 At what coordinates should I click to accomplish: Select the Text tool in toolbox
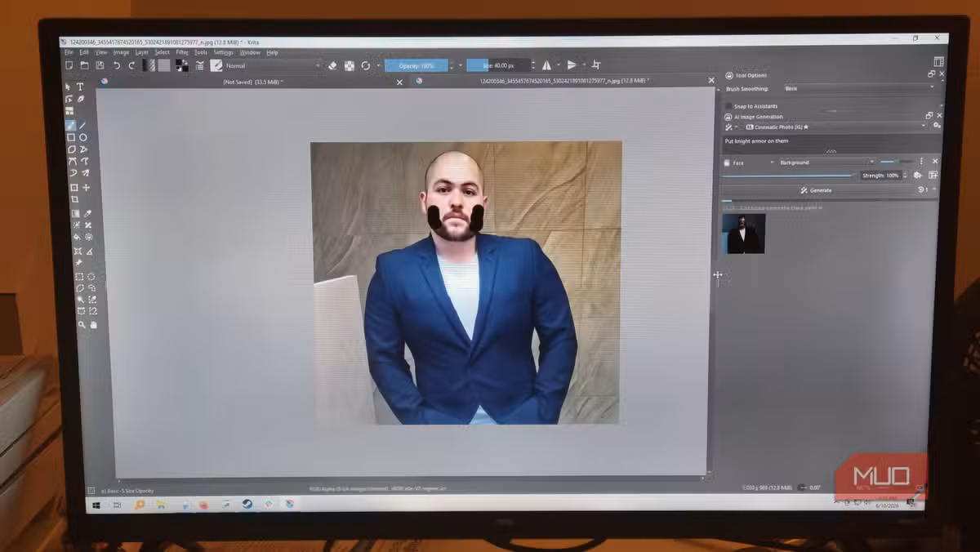80,87
